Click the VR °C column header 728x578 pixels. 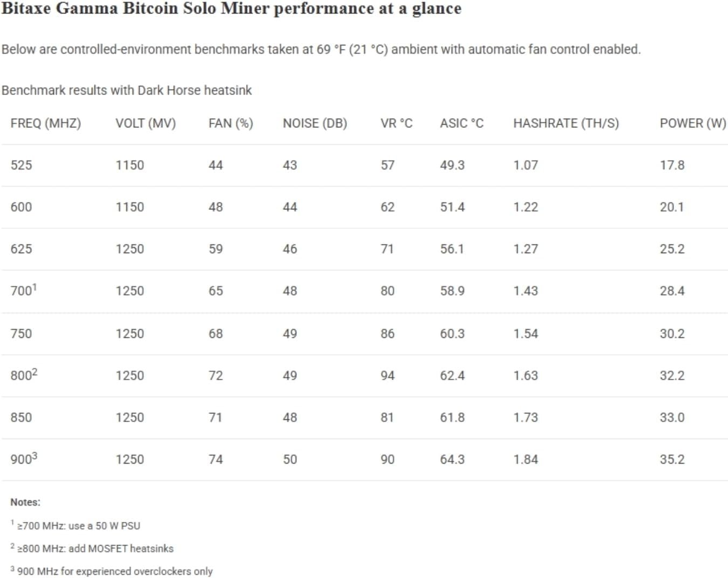coord(396,124)
